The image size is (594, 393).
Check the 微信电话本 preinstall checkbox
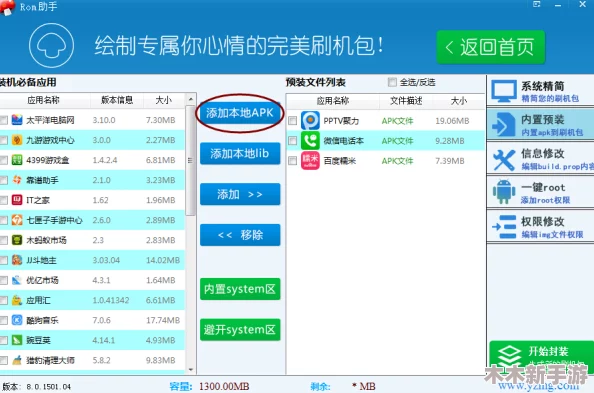(x=292, y=141)
